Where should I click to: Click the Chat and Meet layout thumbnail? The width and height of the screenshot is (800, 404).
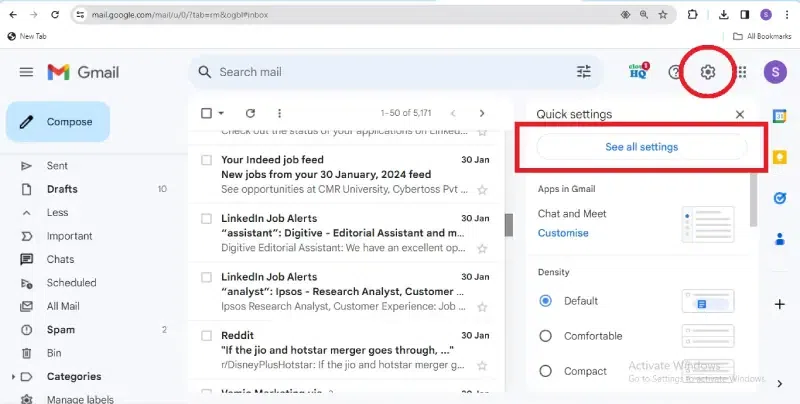(x=708, y=224)
